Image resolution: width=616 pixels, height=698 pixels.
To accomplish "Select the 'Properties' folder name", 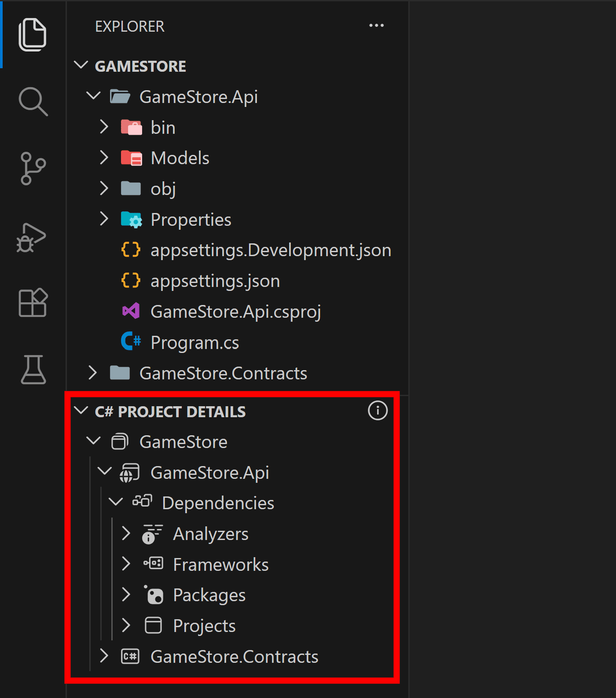I will pos(191,220).
